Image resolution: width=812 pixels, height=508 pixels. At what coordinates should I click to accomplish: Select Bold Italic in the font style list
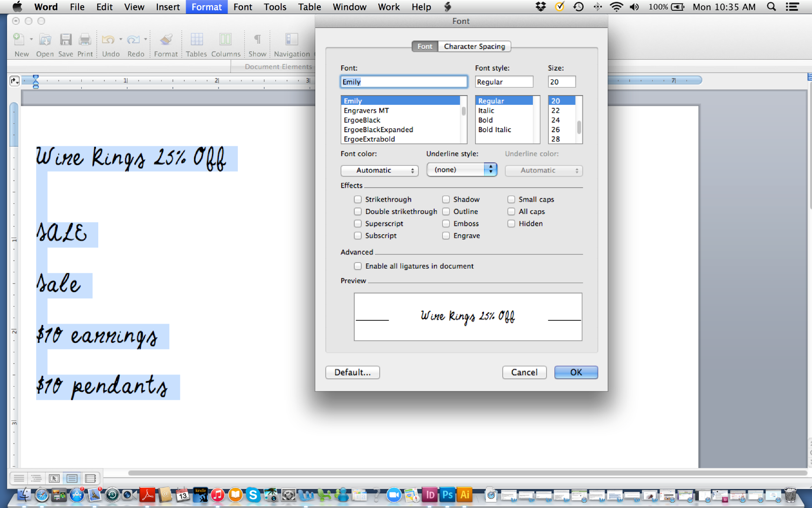pos(494,129)
